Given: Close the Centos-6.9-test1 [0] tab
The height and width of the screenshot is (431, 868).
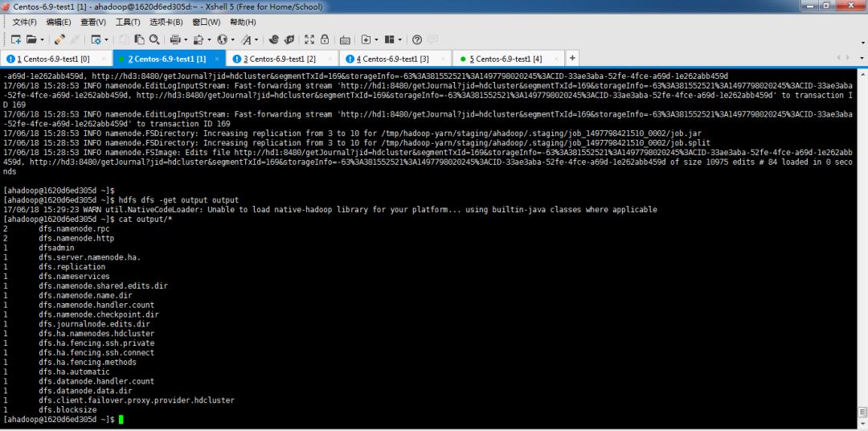Looking at the screenshot, I should tap(102, 58).
